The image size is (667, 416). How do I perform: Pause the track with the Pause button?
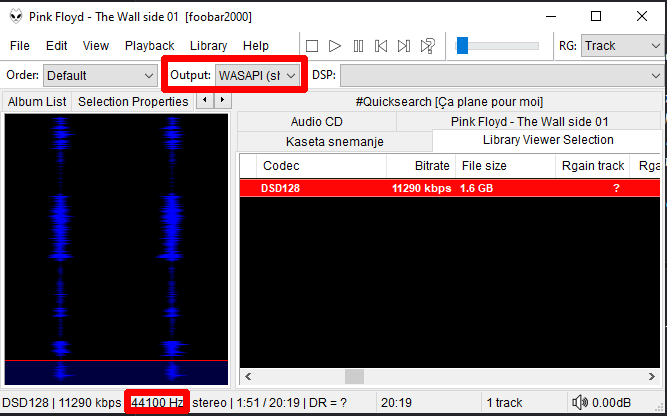point(358,46)
